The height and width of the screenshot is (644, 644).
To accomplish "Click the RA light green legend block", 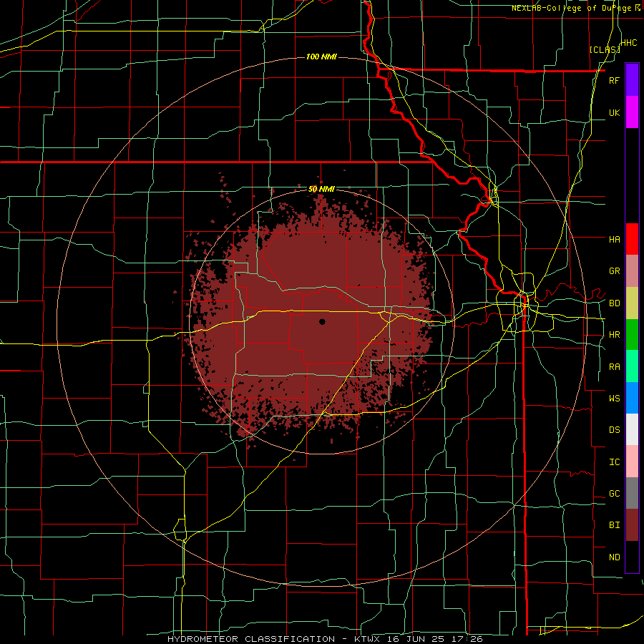I will click(632, 366).
